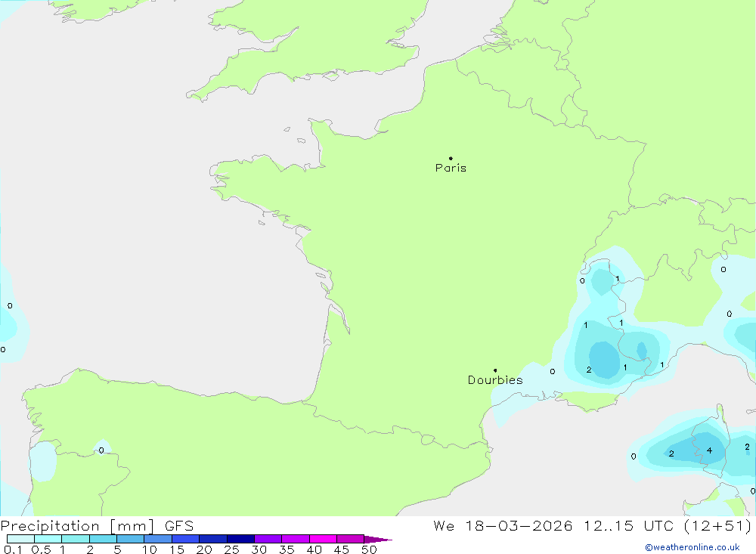Click the precipitation value '4' over Corsica
Screen dimensions: 756x554
pyautogui.click(x=709, y=450)
